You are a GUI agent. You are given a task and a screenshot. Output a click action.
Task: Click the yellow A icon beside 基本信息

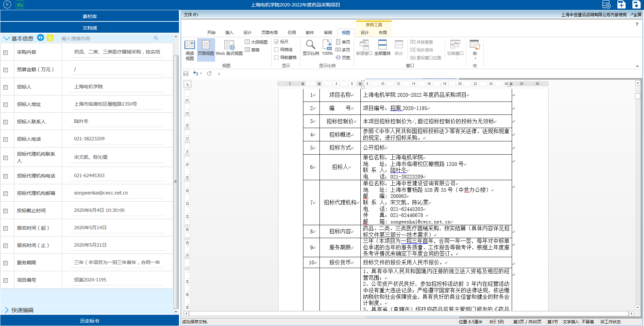[50, 38]
